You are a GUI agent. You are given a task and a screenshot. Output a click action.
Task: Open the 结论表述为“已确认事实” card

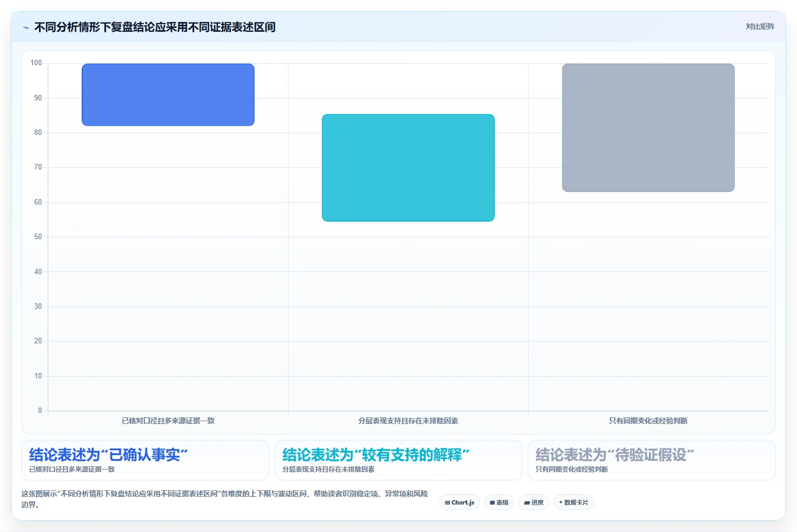pos(145,460)
